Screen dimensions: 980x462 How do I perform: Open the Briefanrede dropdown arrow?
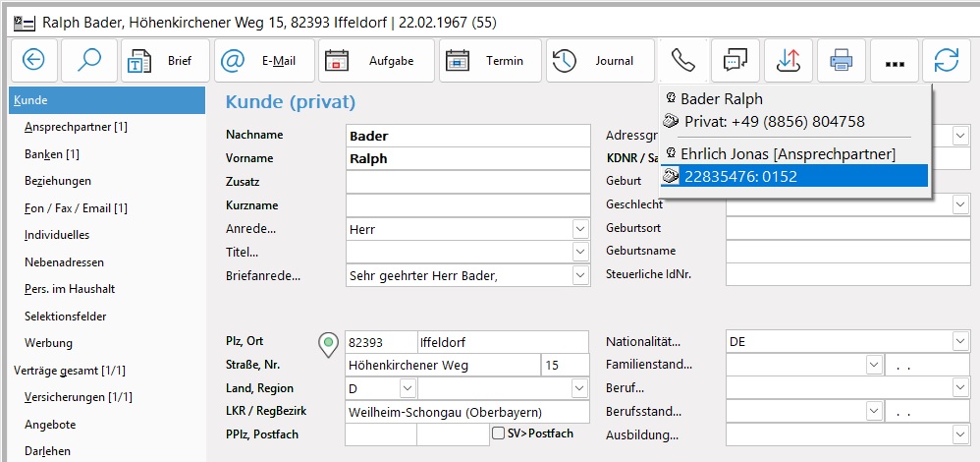click(579, 276)
